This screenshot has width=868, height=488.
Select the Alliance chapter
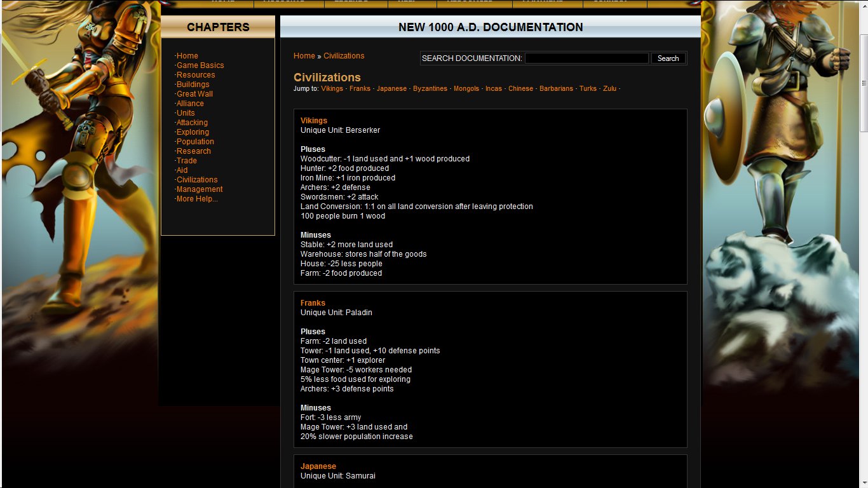coord(190,104)
